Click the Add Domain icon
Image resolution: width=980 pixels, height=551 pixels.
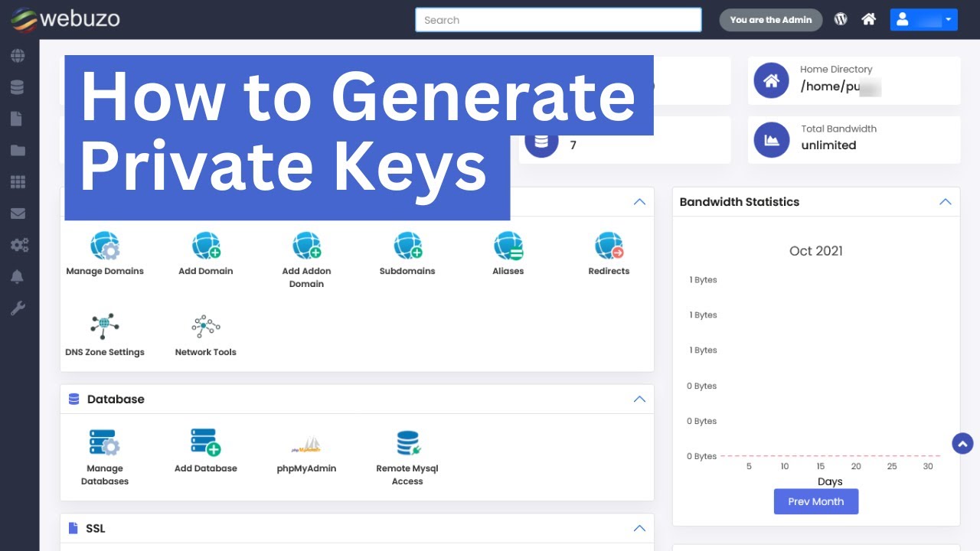point(206,246)
